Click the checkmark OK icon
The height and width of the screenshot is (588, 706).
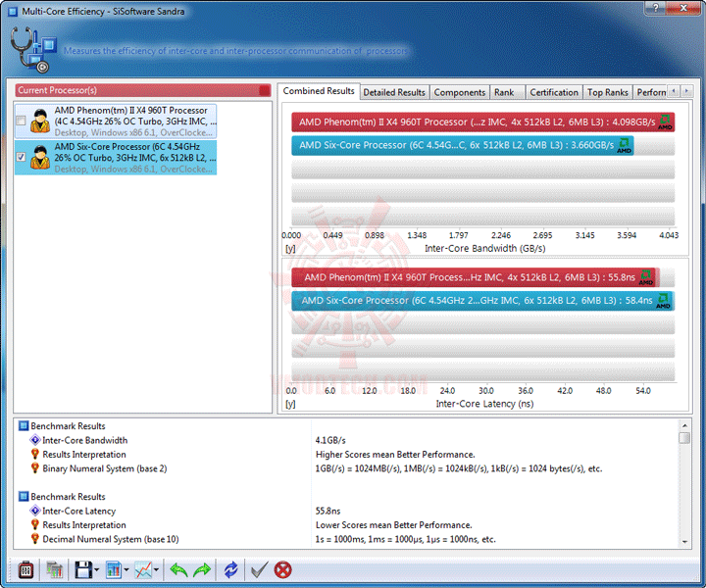(259, 570)
